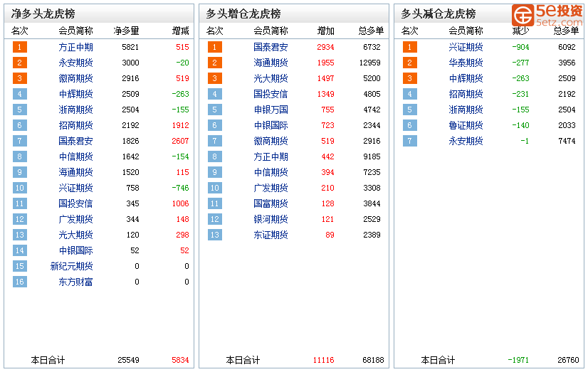Select total long value 12959

coord(369,63)
